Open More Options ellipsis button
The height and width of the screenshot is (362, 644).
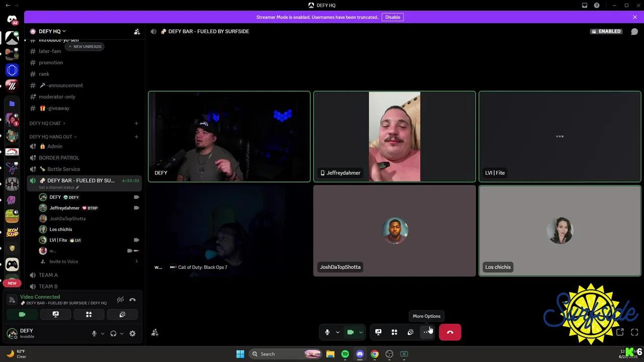click(x=427, y=332)
